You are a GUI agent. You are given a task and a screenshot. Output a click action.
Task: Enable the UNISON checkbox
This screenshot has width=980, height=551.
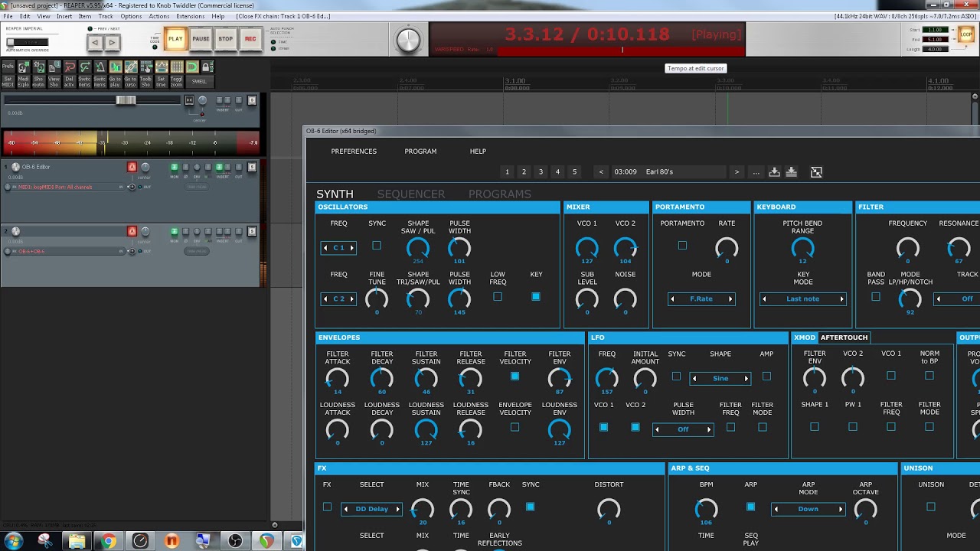click(931, 507)
